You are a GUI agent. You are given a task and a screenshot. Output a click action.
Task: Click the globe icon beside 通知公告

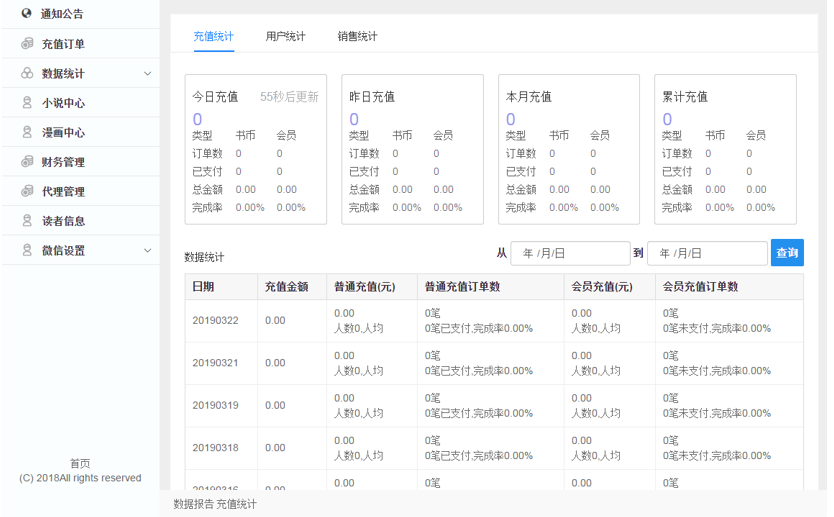pos(27,14)
